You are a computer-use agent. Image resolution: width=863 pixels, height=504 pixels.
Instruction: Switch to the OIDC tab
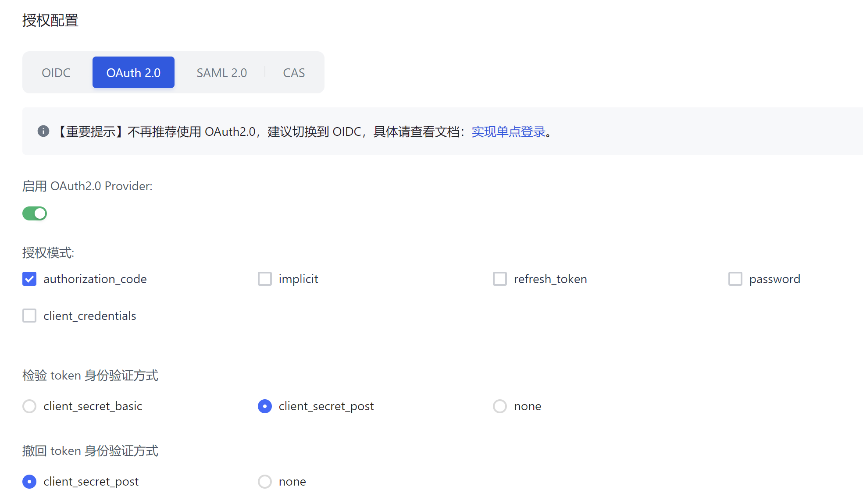[x=56, y=72]
